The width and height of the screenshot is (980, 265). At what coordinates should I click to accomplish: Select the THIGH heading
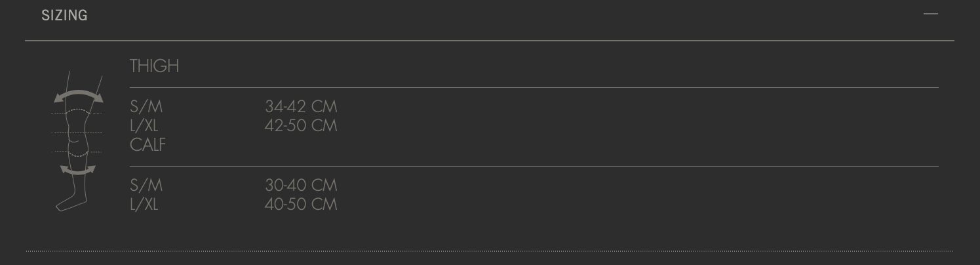pyautogui.click(x=154, y=66)
